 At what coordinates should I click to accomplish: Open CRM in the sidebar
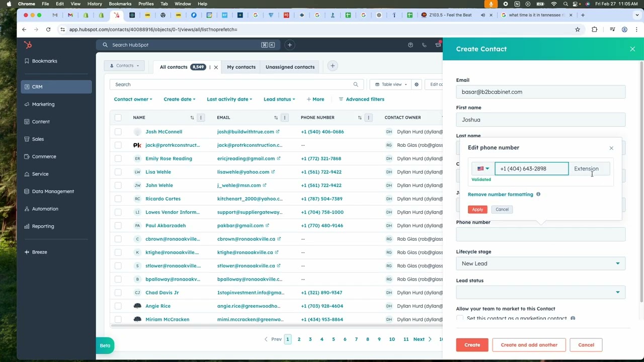[x=56, y=86]
